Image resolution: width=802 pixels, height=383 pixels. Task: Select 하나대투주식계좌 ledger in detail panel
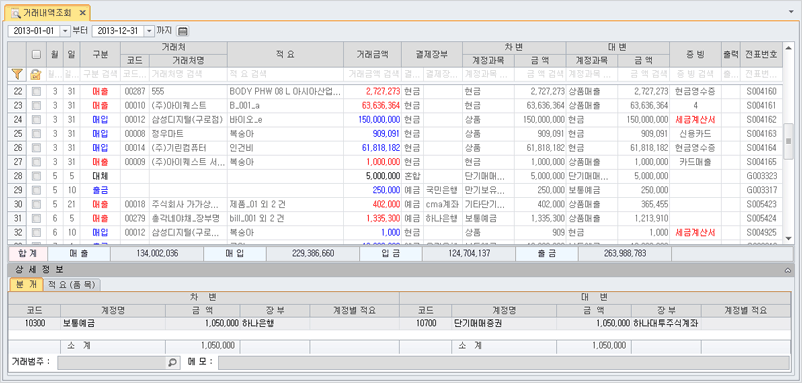pyautogui.click(x=666, y=324)
